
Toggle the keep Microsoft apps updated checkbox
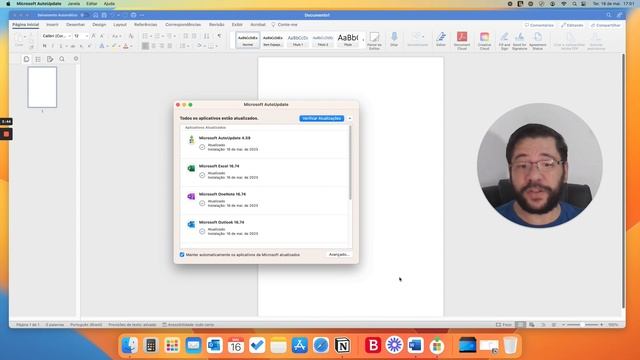(182, 255)
